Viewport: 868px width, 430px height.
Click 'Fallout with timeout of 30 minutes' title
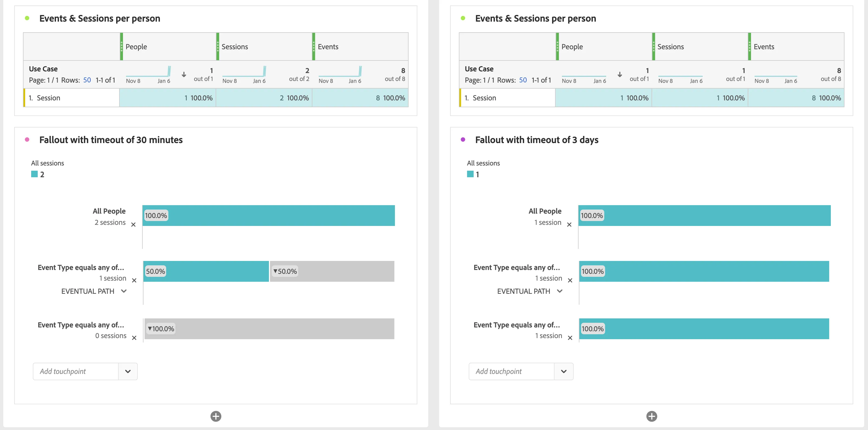coord(111,140)
